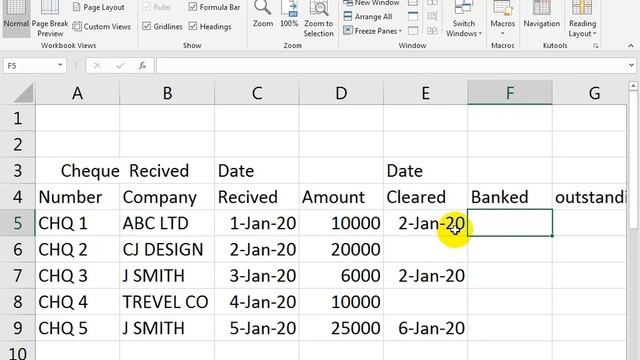Reset zoom to 100%
The image size is (640, 360).
coord(289,14)
